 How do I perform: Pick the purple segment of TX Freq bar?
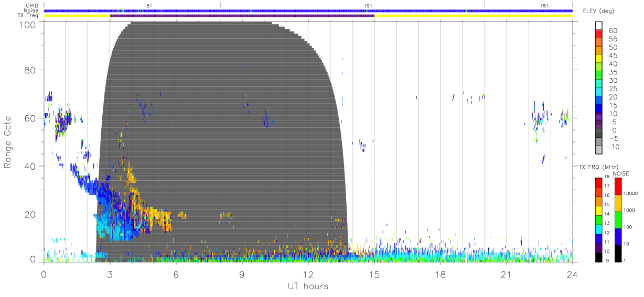pyautogui.click(x=242, y=16)
